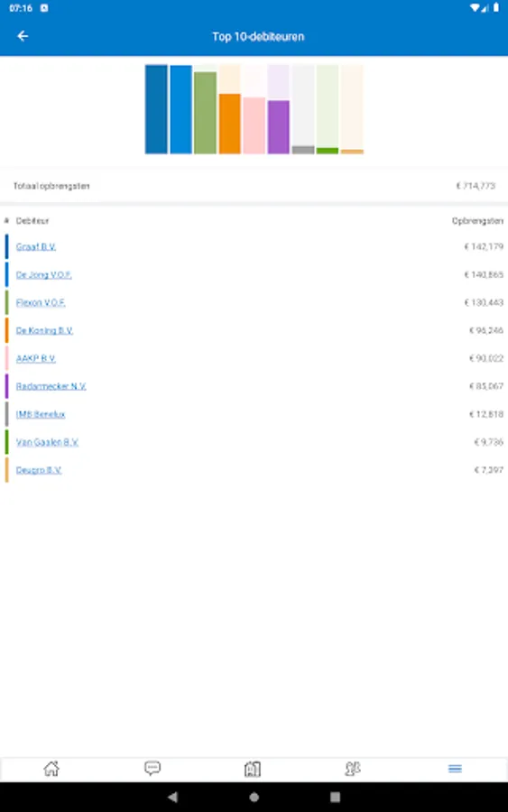Select the purple bar in chart
The image size is (508, 812).
(x=279, y=127)
